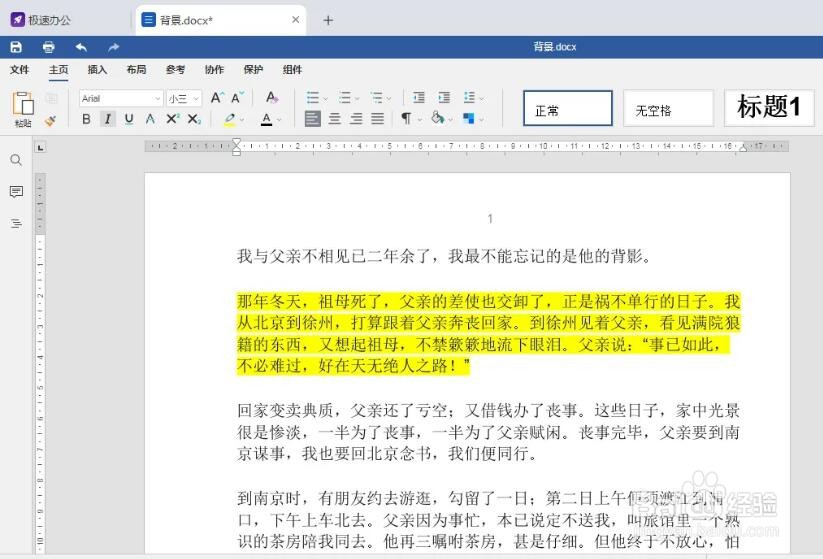
Task: Close the 背景.docx tab
Action: 296,19
